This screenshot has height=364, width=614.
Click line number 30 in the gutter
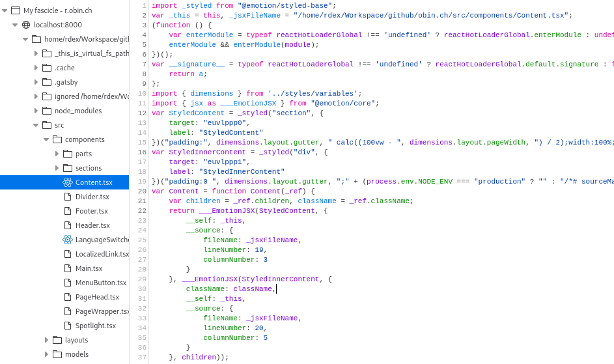pos(142,288)
